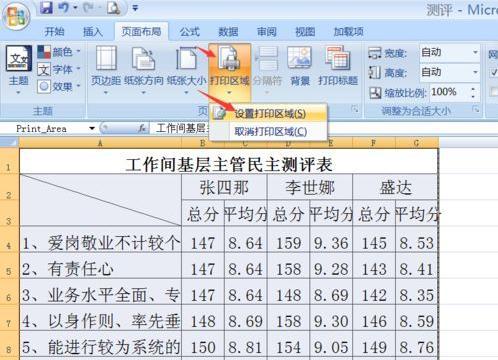Select row 1 header

[x=9, y=161]
